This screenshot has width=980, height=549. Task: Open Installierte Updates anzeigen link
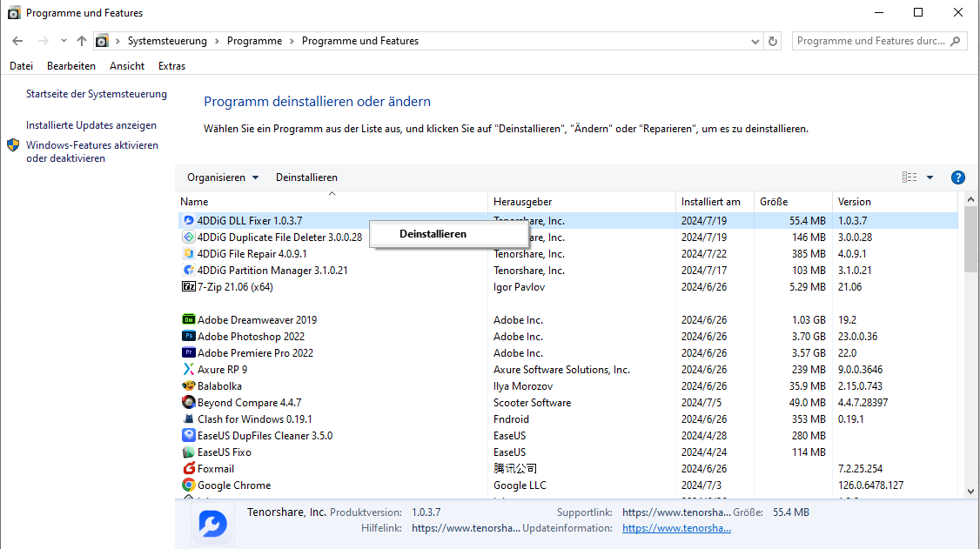pyautogui.click(x=91, y=125)
